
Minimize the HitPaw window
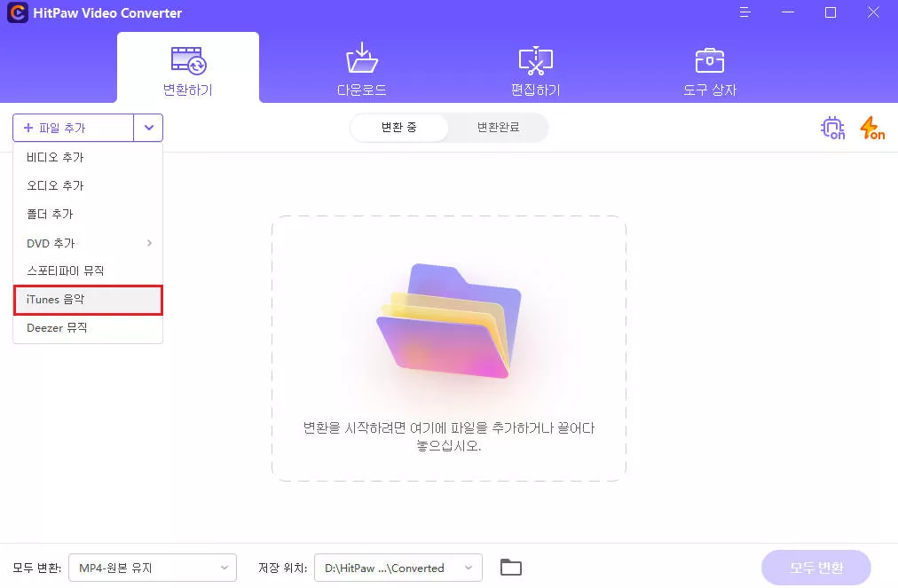click(788, 12)
